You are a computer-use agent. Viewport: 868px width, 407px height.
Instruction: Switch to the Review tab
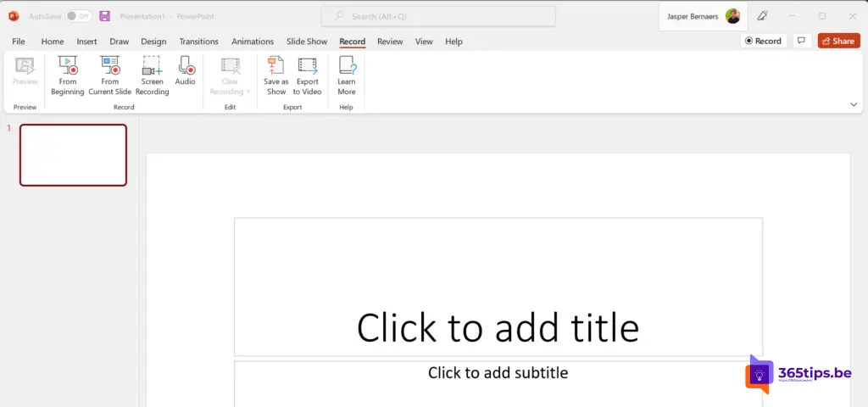[390, 42]
